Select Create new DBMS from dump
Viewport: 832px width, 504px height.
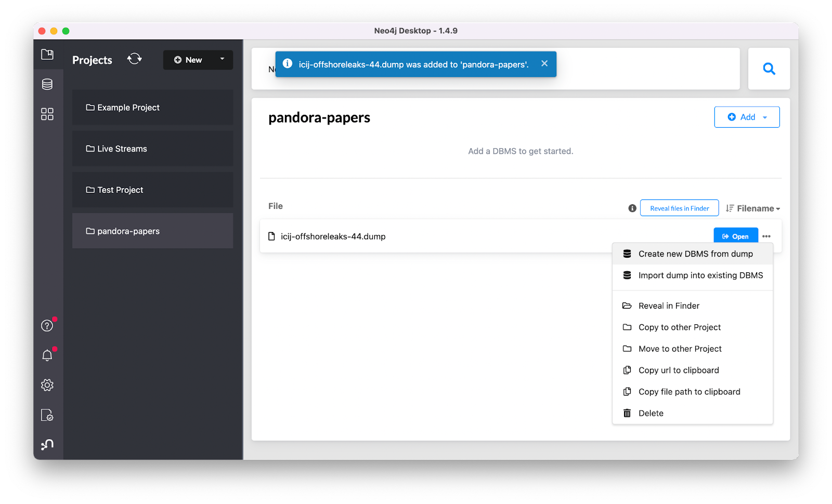[693, 254]
